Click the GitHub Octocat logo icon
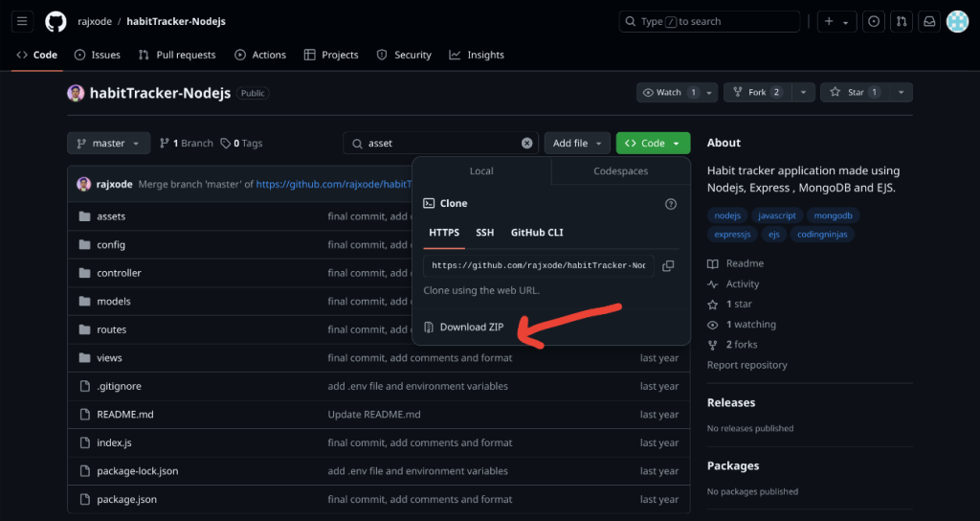 click(56, 21)
